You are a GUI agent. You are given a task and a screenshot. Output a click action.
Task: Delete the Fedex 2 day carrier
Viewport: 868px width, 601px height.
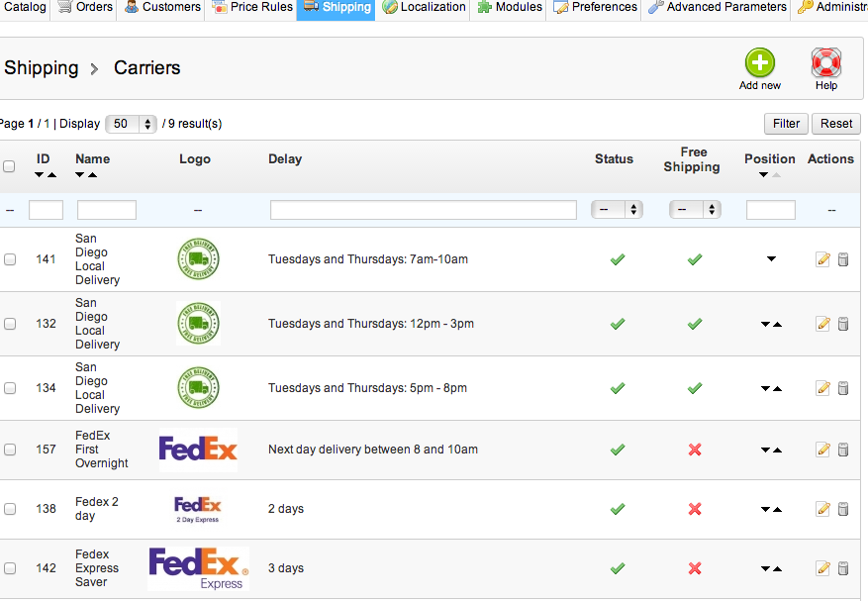pos(843,509)
